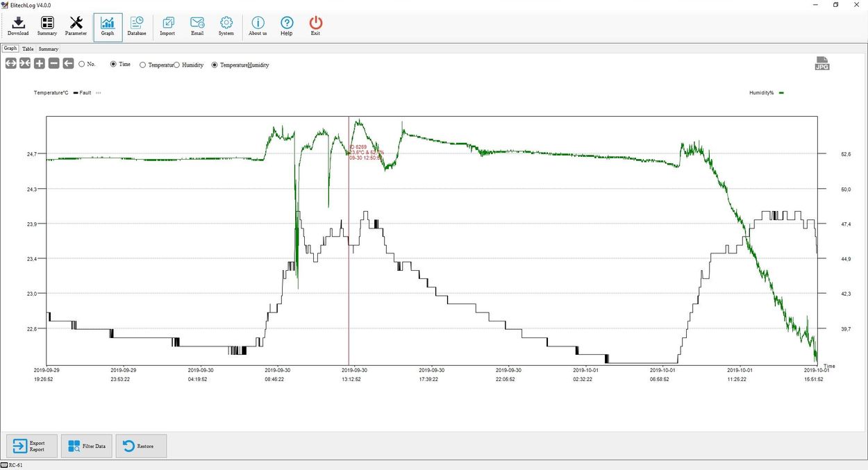Viewport: 868px width, 470px height.
Task: Click the left arrow back icon
Action: pos(68,64)
